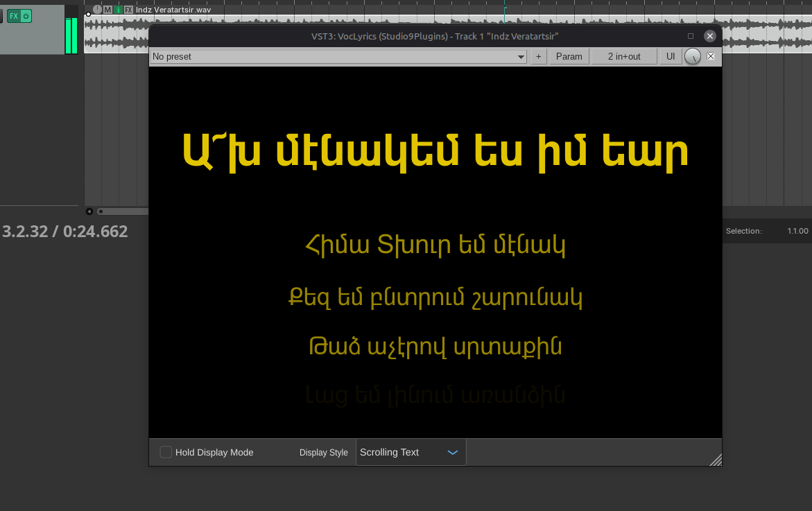
Task: Click the item fade handle at waveform start
Action: (88, 15)
